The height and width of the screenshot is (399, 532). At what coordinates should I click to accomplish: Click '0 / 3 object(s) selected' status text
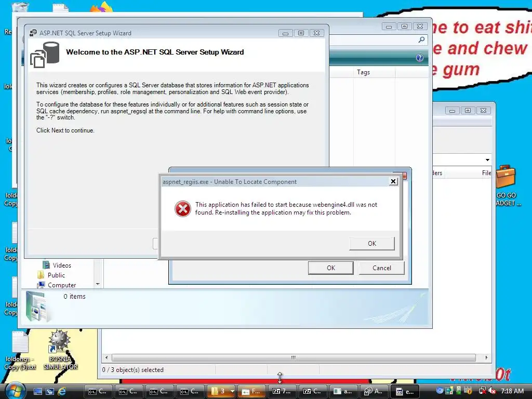pos(132,370)
